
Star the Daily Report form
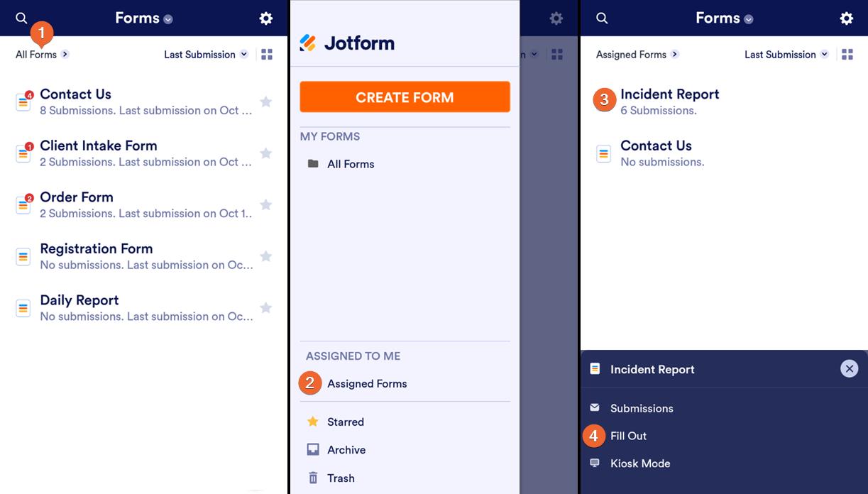click(265, 307)
